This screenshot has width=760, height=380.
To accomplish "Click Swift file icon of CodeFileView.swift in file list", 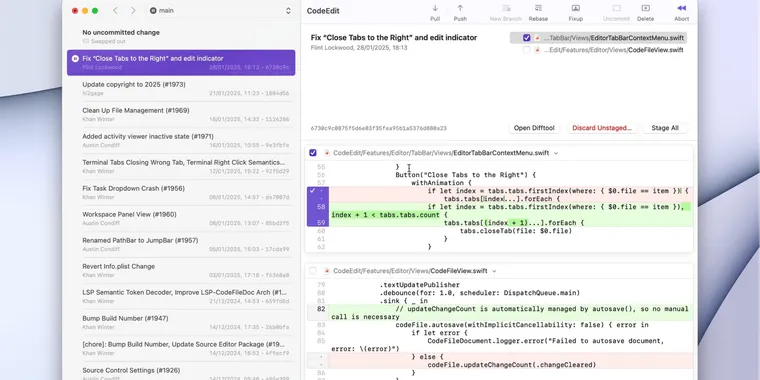I will pyautogui.click(x=537, y=50).
